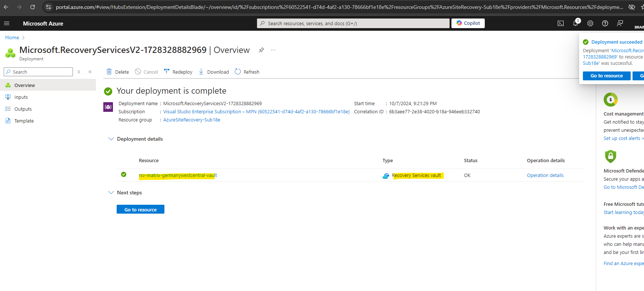This screenshot has height=291, width=644.
Task: Collapse the Next steps section
Action: pyautogui.click(x=111, y=193)
